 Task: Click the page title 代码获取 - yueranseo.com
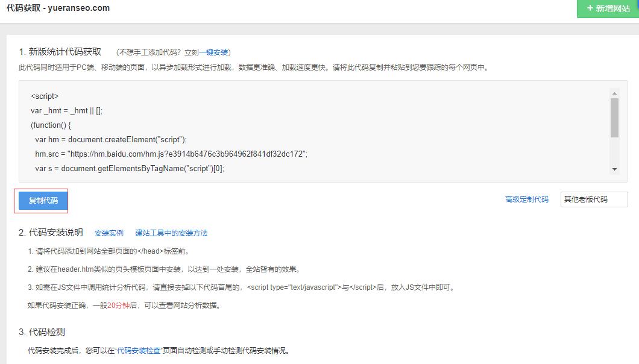point(58,8)
